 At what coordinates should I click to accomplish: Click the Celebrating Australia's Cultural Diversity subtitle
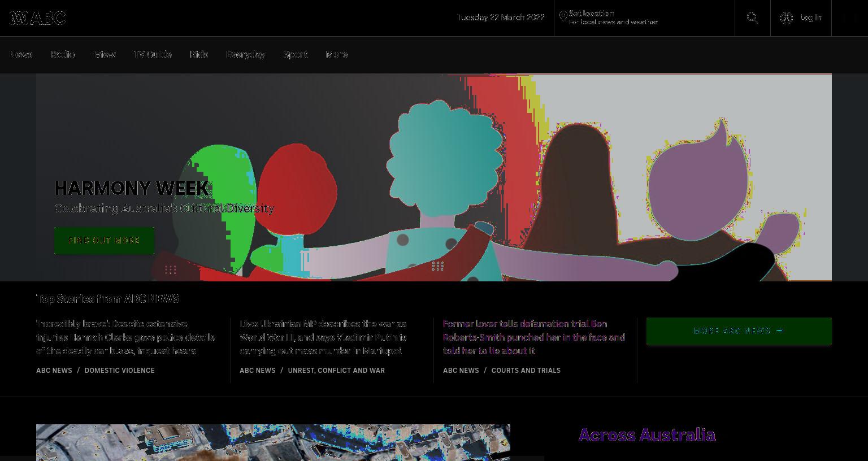point(164,208)
